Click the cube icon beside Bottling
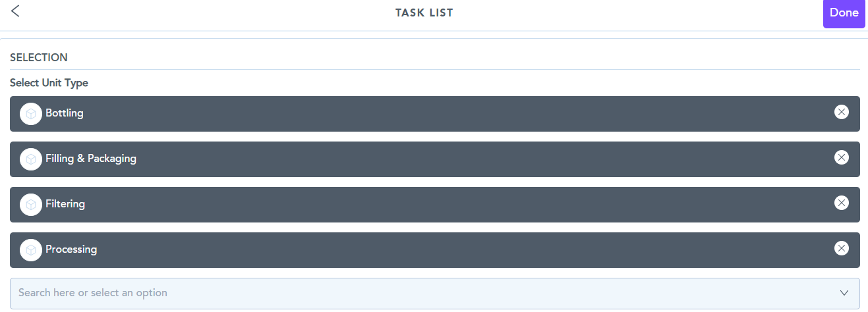Image resolution: width=868 pixels, height=312 pixels. pyautogui.click(x=31, y=114)
